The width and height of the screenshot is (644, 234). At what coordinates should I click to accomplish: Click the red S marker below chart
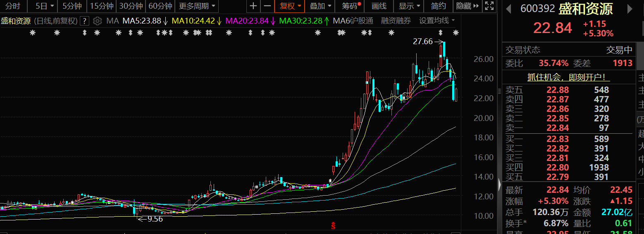333,225
